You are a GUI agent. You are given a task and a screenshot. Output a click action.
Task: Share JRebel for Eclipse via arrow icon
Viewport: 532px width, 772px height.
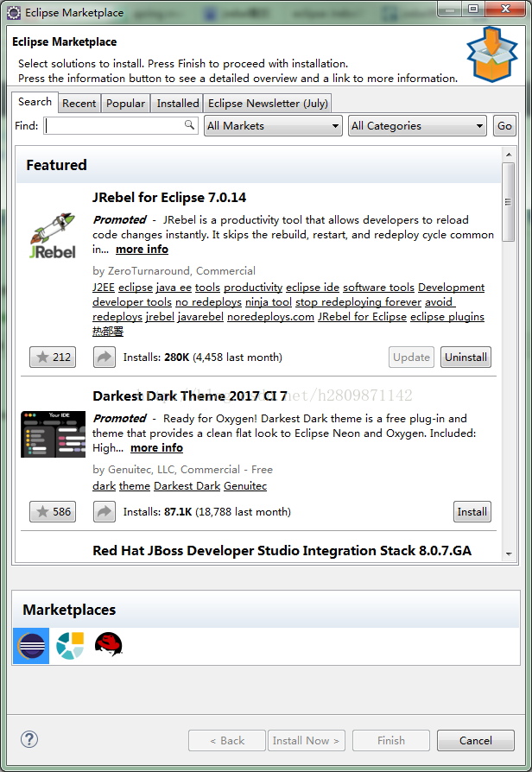click(104, 357)
